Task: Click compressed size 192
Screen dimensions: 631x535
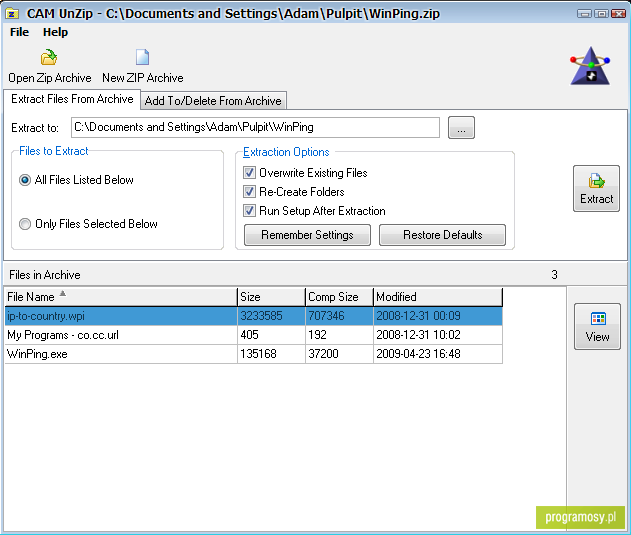Action: [318, 335]
